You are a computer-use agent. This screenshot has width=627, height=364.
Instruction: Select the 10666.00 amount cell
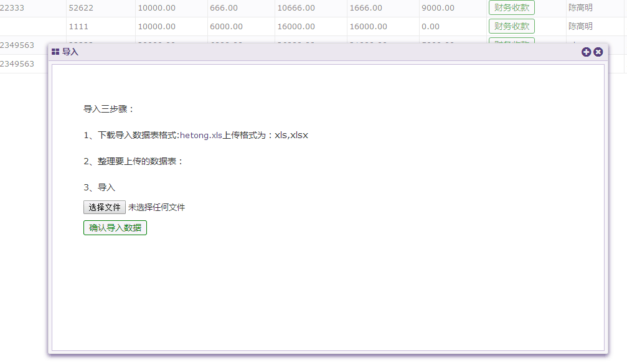click(296, 8)
